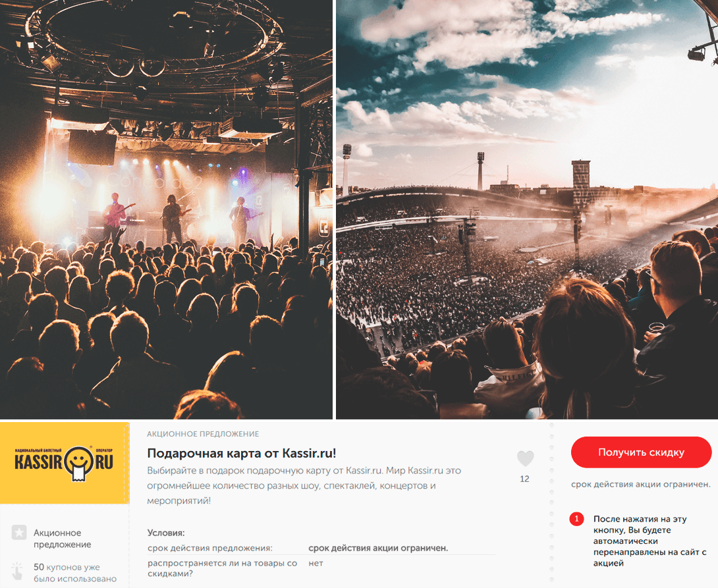Click the Получить скидку button
718x588 pixels.
coord(641,452)
